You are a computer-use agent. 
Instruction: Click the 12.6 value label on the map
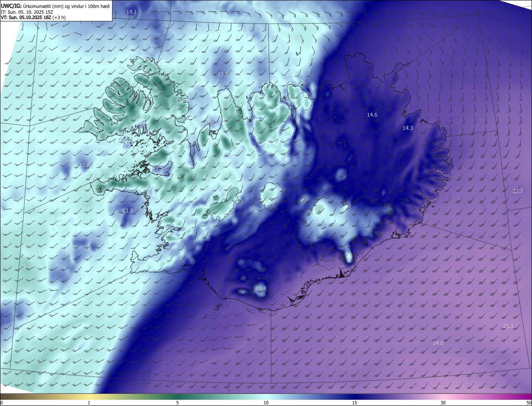tap(223, 75)
